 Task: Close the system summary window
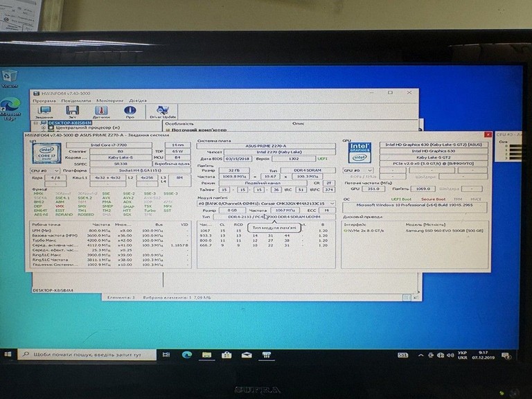point(488,135)
